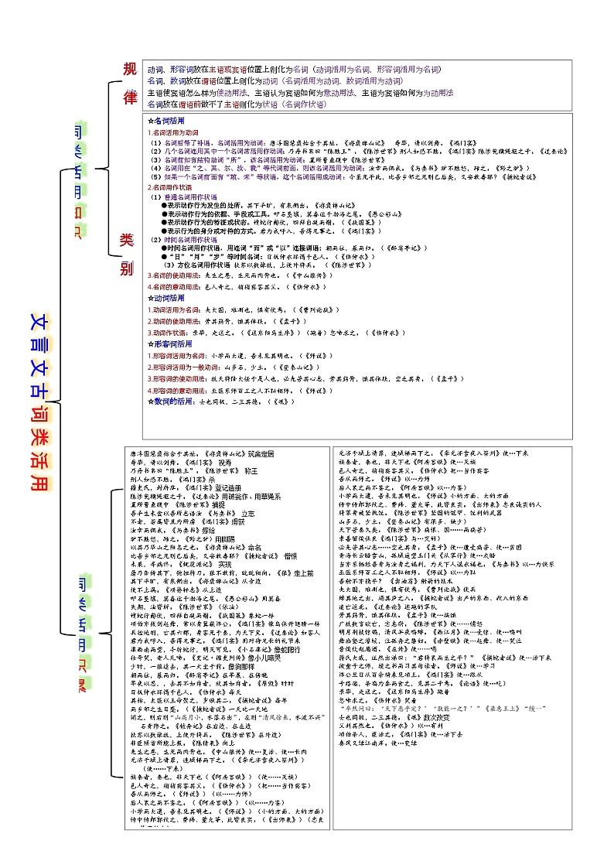Click the heading 2.名词用作状语

pyautogui.click(x=170, y=187)
